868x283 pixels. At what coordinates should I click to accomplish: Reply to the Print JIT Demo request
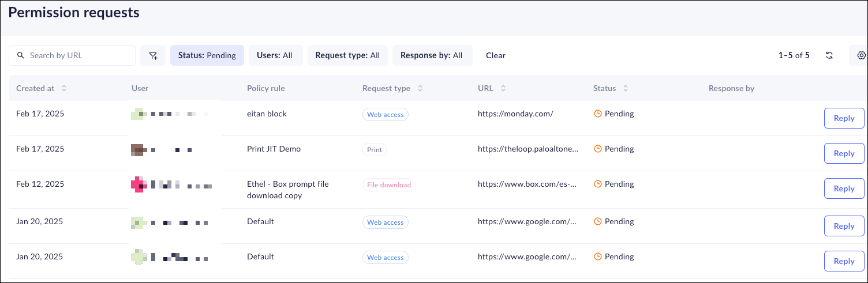click(x=844, y=153)
